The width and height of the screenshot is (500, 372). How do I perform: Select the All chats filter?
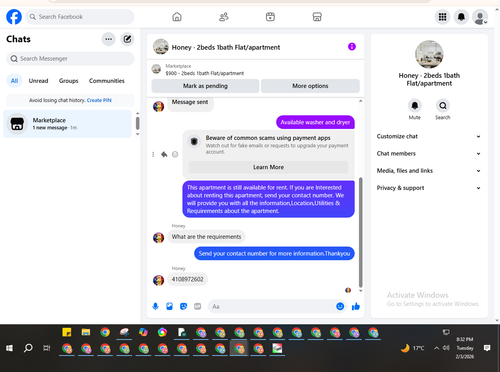coord(14,81)
